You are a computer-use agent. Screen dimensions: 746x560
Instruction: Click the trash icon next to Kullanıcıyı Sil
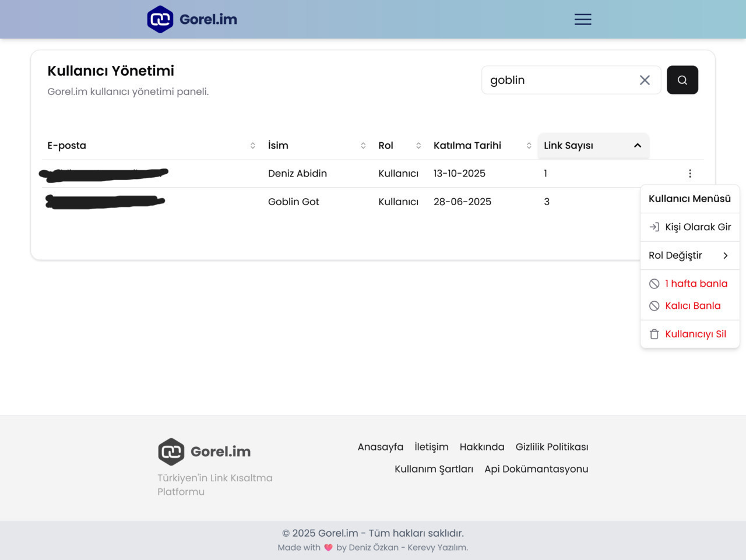tap(654, 334)
